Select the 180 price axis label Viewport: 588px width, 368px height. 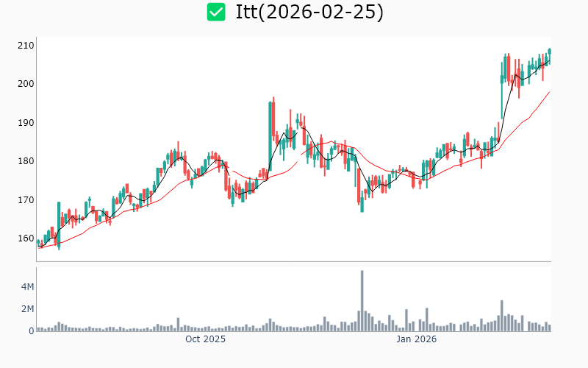(26, 161)
